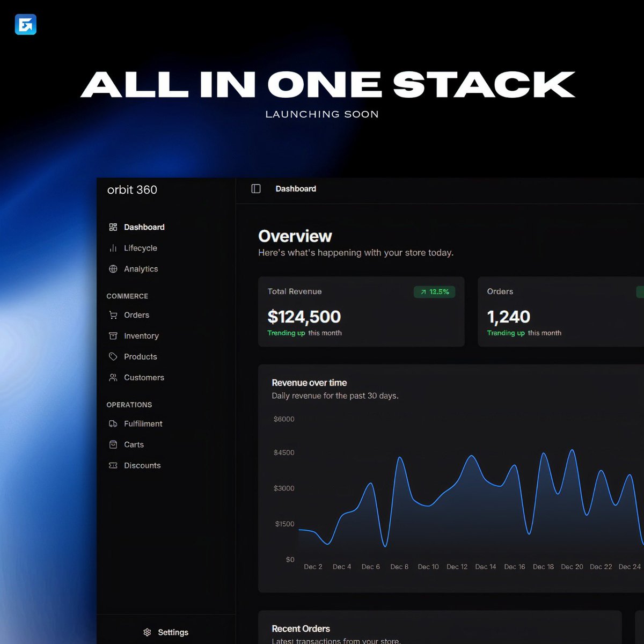The image size is (644, 644).
Task: Click the Dashboard grid icon in the sidebar
Action: click(113, 227)
